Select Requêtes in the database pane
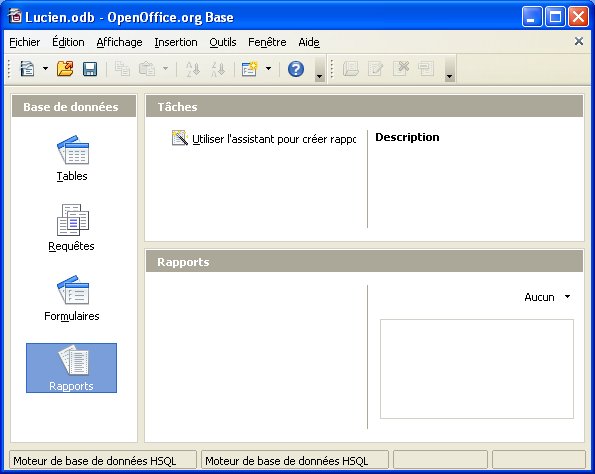The height and width of the screenshot is (474, 595). pyautogui.click(x=71, y=228)
